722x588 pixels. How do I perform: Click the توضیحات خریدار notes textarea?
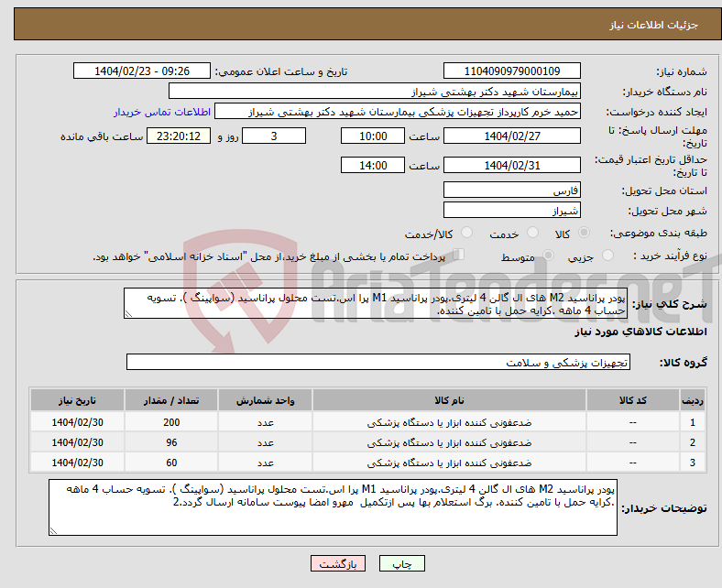[x=333, y=507]
